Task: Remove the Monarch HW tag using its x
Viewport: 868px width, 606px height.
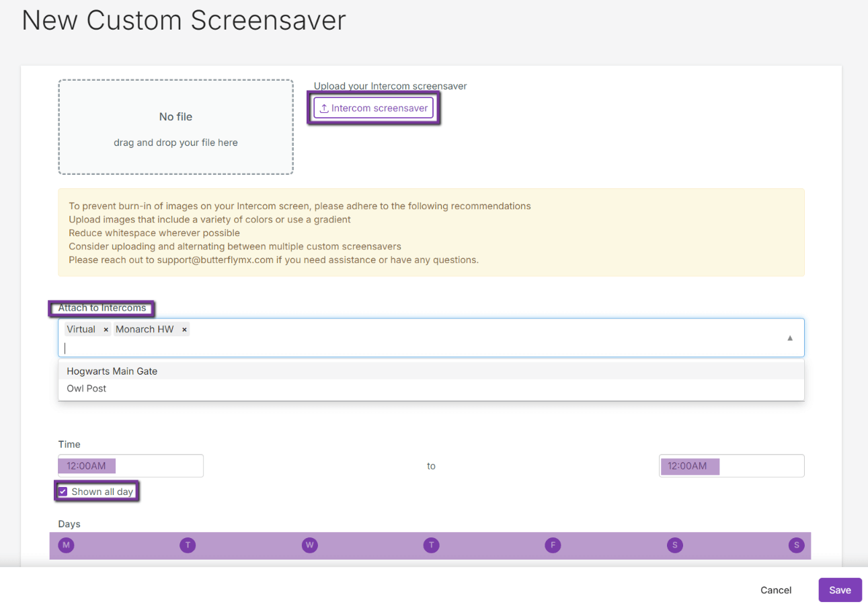Action: (x=184, y=329)
